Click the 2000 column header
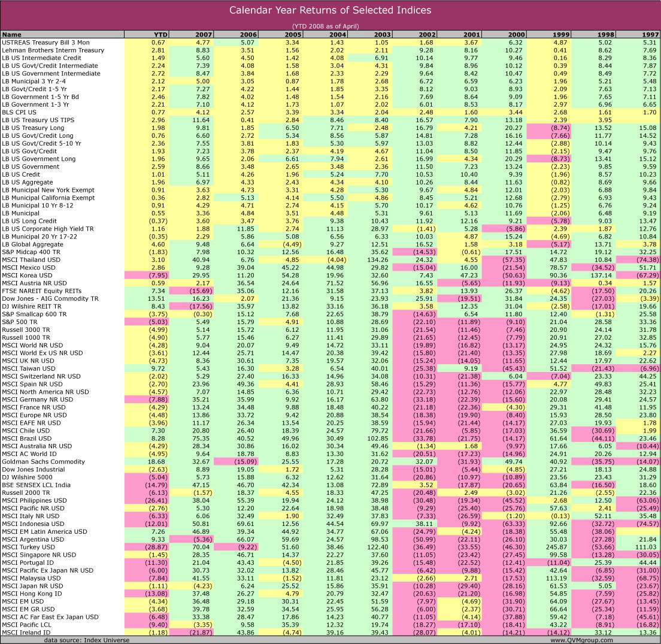Screen dimensions: 661x644 504,35
